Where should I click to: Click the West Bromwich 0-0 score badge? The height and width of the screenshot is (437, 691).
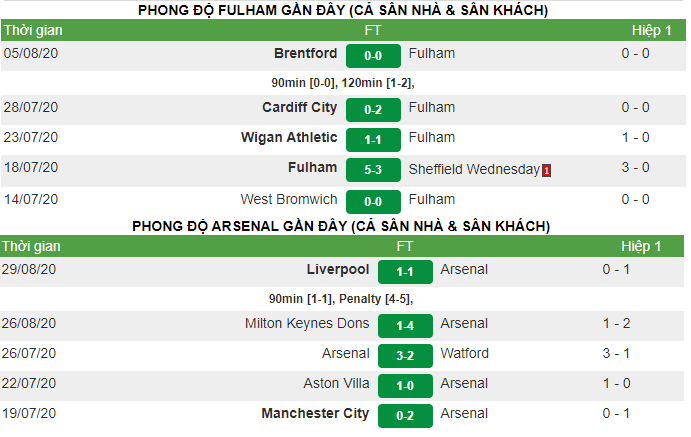pos(373,202)
